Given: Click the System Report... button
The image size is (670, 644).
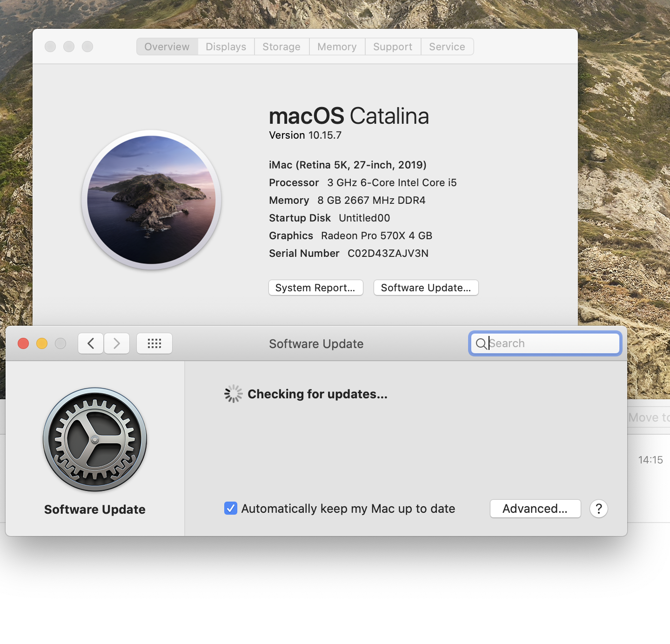Looking at the screenshot, I should click(x=315, y=288).
